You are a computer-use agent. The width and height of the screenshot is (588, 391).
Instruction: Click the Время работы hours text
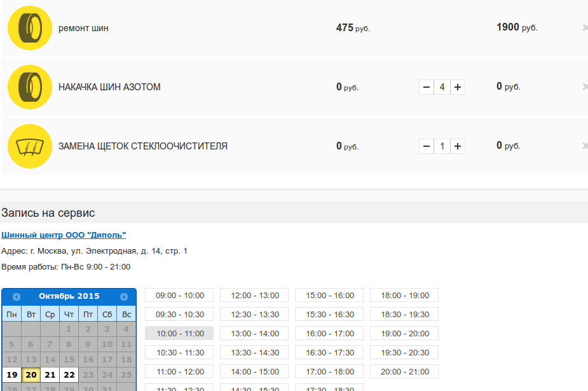(66, 267)
